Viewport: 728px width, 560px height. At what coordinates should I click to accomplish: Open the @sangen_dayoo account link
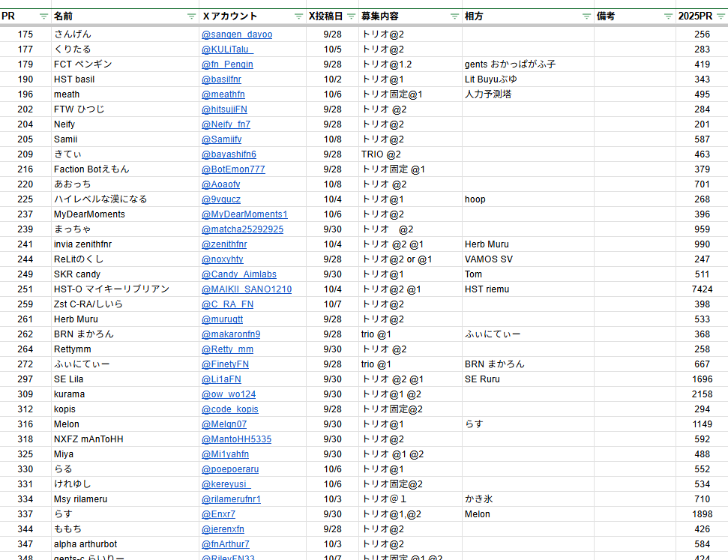coord(237,34)
